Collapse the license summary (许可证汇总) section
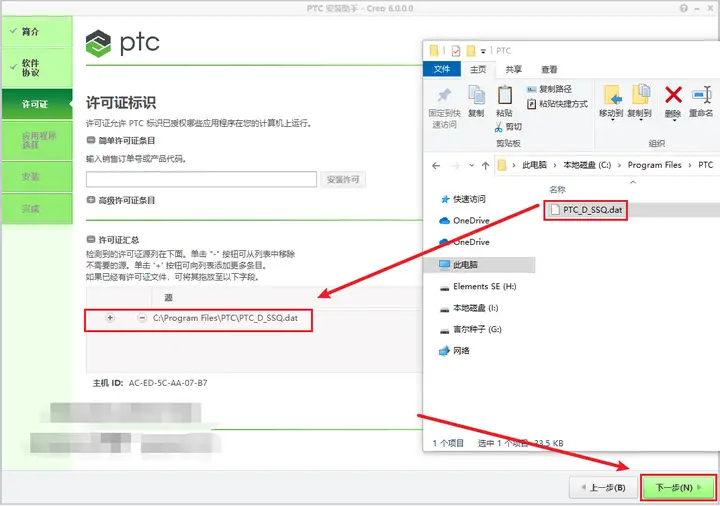Viewport: 720px width, 506px height. pyautogui.click(x=91, y=239)
